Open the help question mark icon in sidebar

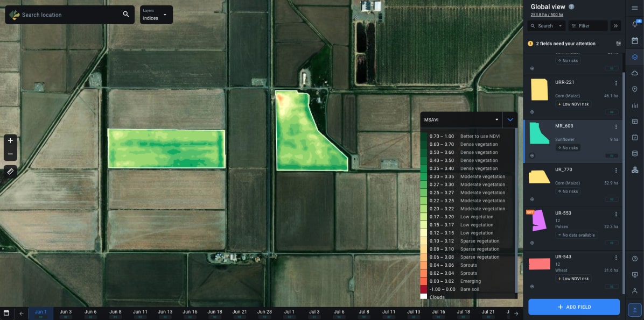point(634,259)
